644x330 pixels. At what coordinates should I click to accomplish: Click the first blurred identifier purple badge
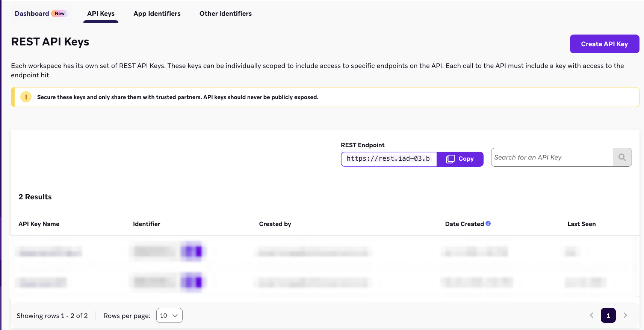click(192, 251)
